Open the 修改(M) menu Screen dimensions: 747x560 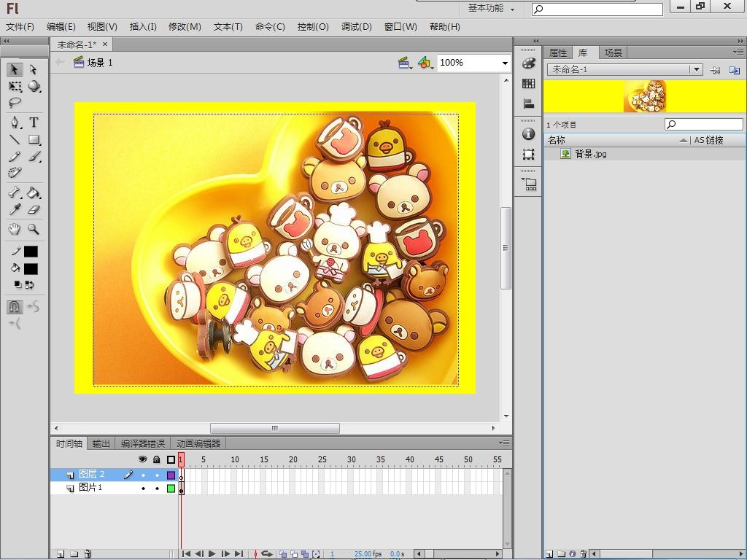click(185, 27)
